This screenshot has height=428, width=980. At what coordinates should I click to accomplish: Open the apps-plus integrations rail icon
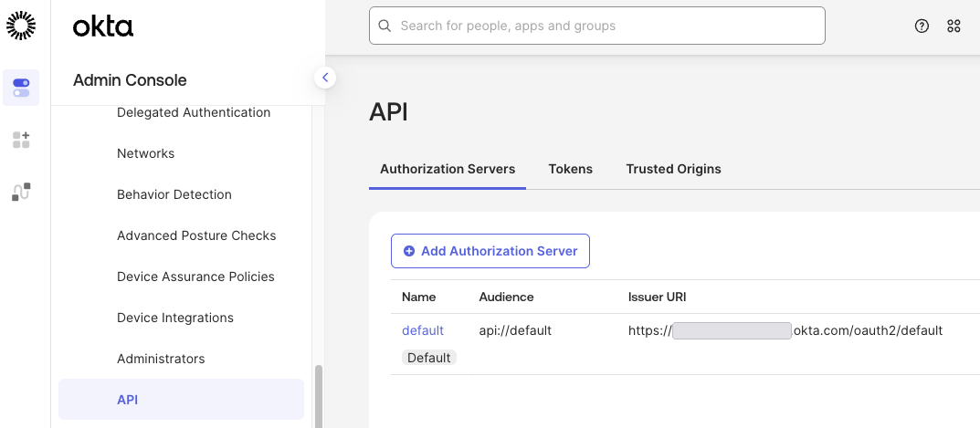pos(21,140)
